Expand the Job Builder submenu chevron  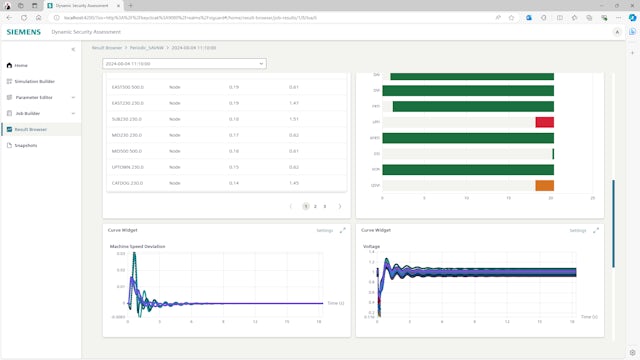point(73,113)
